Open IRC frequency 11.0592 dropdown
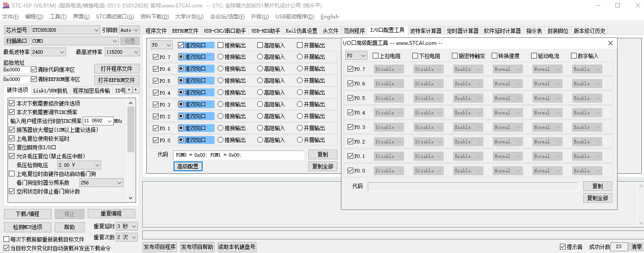 [x=98, y=121]
